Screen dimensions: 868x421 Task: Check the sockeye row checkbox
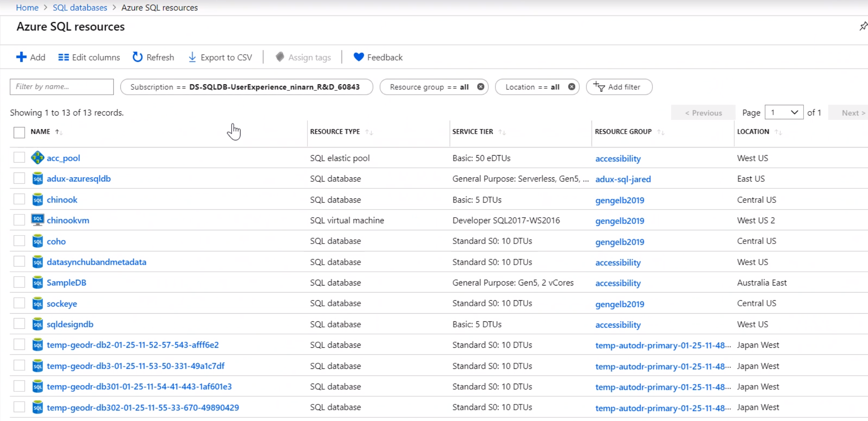pos(19,303)
